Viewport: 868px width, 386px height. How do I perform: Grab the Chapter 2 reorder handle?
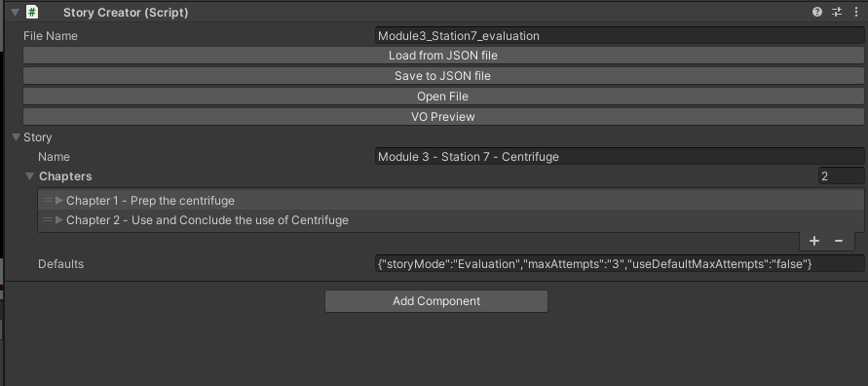point(48,220)
